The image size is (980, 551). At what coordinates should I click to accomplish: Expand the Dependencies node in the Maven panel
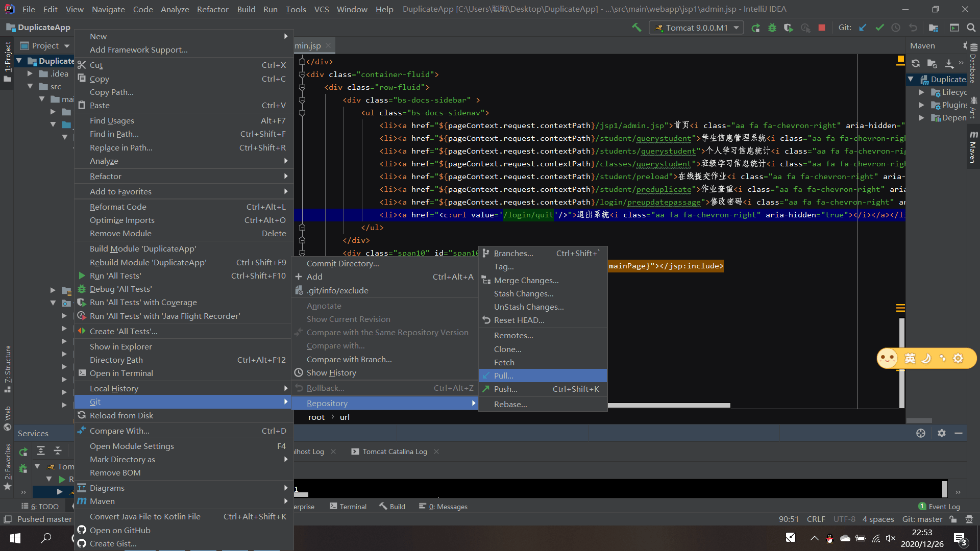pos(922,118)
